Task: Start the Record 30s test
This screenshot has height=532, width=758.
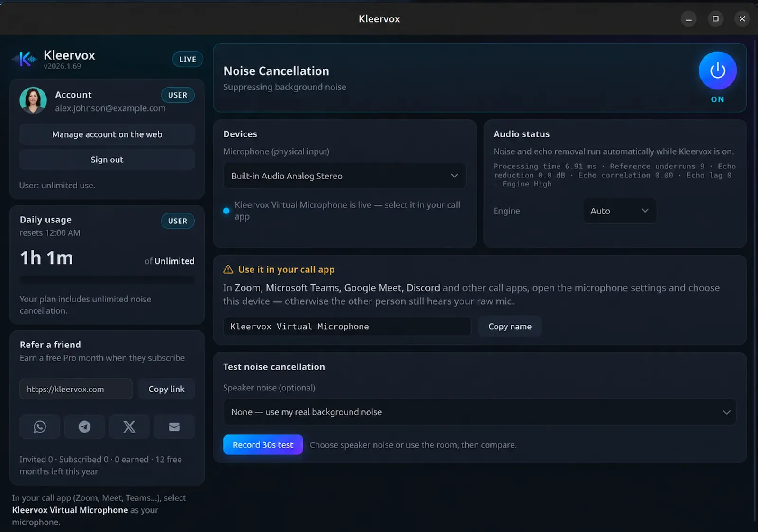Action: 263,445
